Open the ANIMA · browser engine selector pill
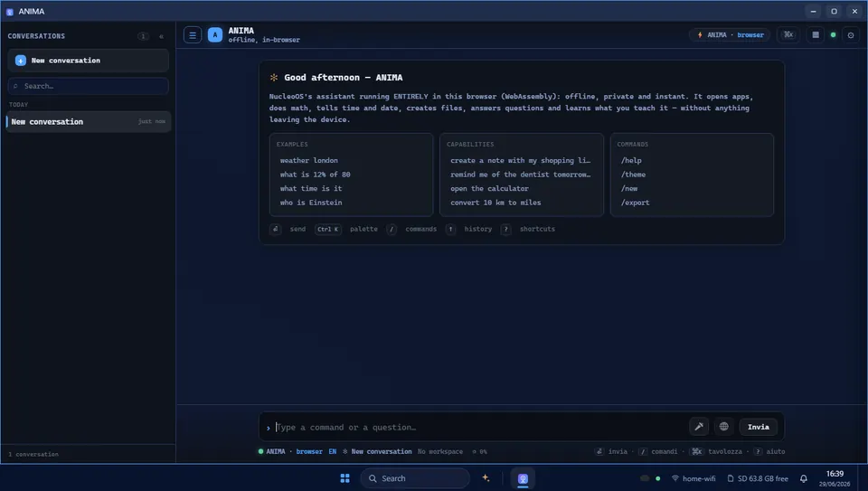The height and width of the screenshot is (491, 868). click(x=730, y=35)
